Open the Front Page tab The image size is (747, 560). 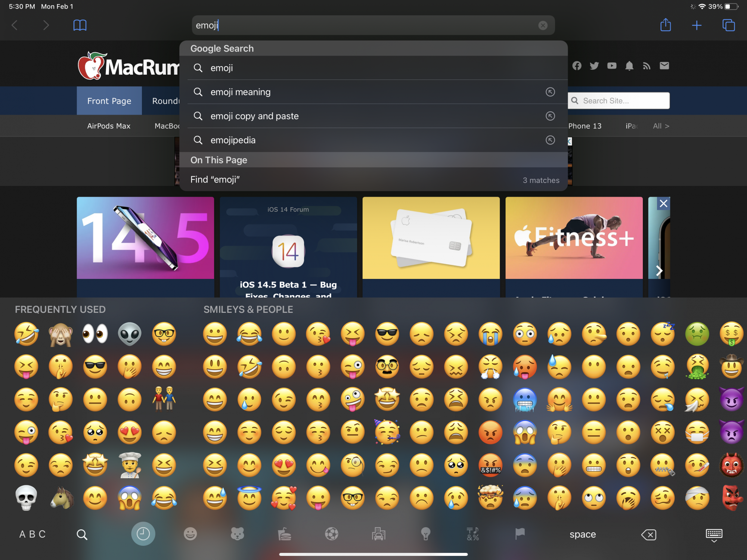coord(109,101)
